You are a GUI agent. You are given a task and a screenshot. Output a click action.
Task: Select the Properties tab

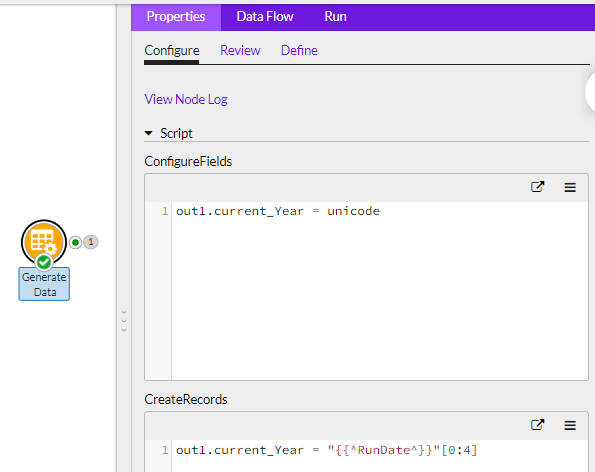click(176, 17)
